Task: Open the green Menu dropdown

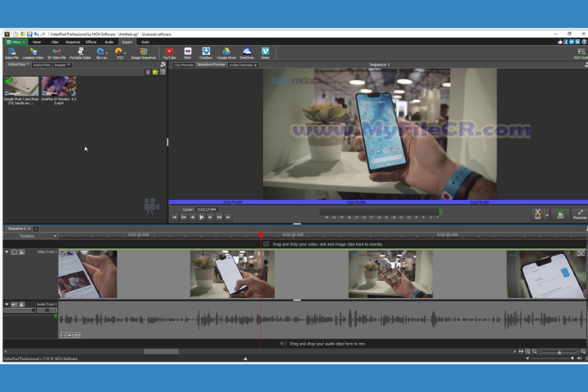Action: pyautogui.click(x=16, y=42)
